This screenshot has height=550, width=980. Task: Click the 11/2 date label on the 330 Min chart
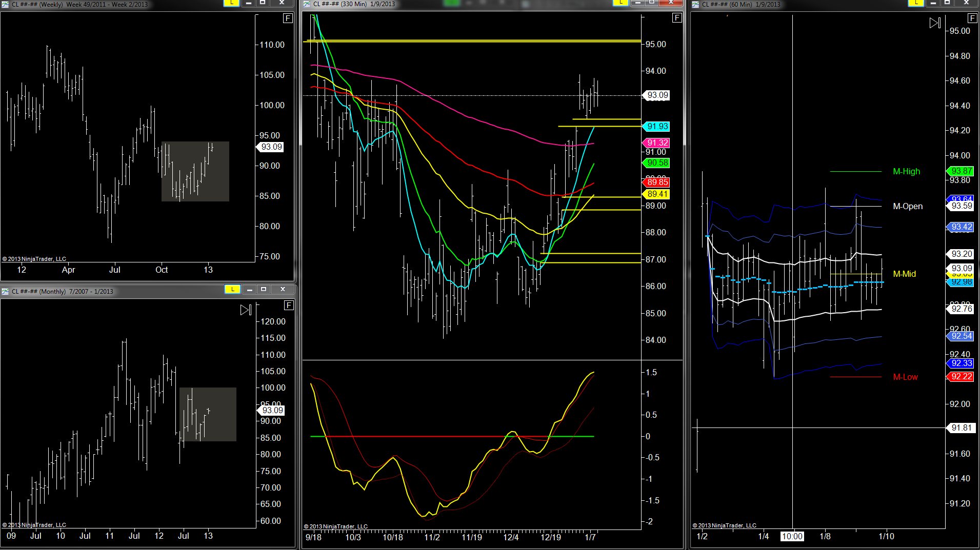click(x=432, y=537)
